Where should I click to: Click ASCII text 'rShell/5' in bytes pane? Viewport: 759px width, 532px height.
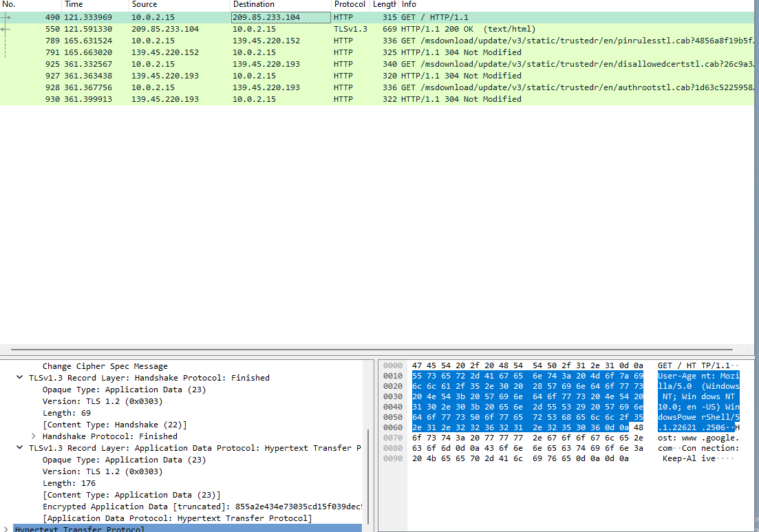[720, 417]
